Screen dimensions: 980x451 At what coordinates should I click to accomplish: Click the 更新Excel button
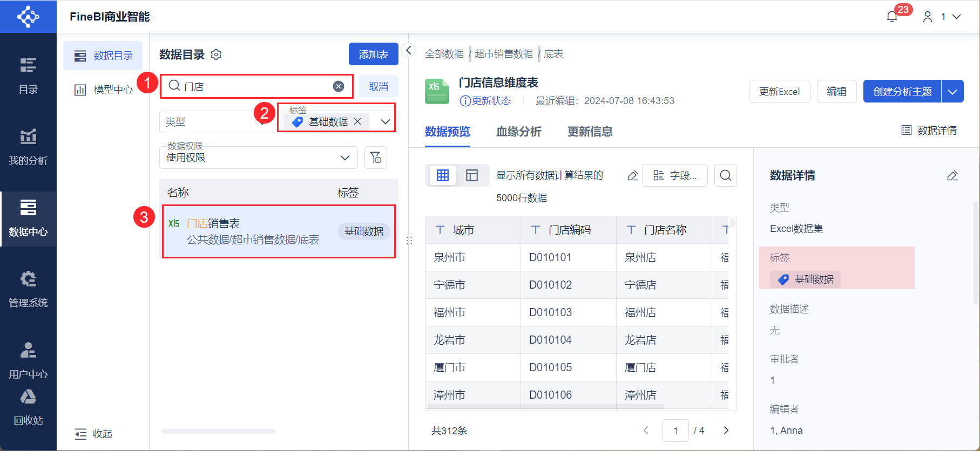(x=779, y=91)
